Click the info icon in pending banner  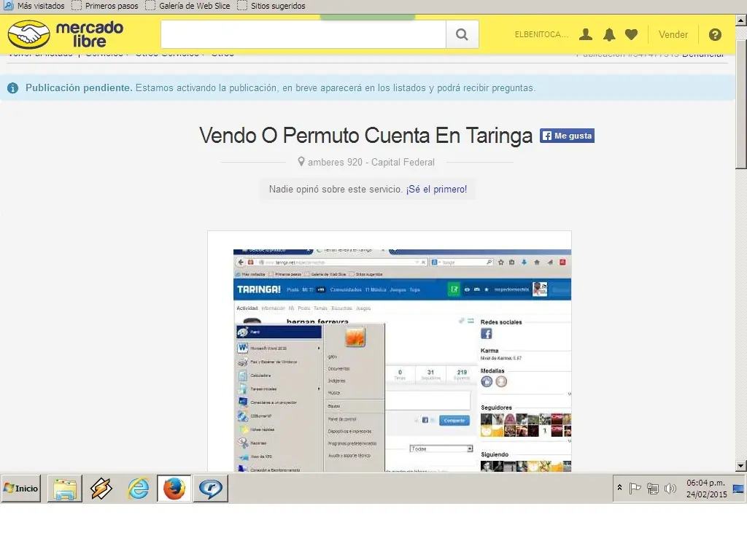pyautogui.click(x=13, y=88)
